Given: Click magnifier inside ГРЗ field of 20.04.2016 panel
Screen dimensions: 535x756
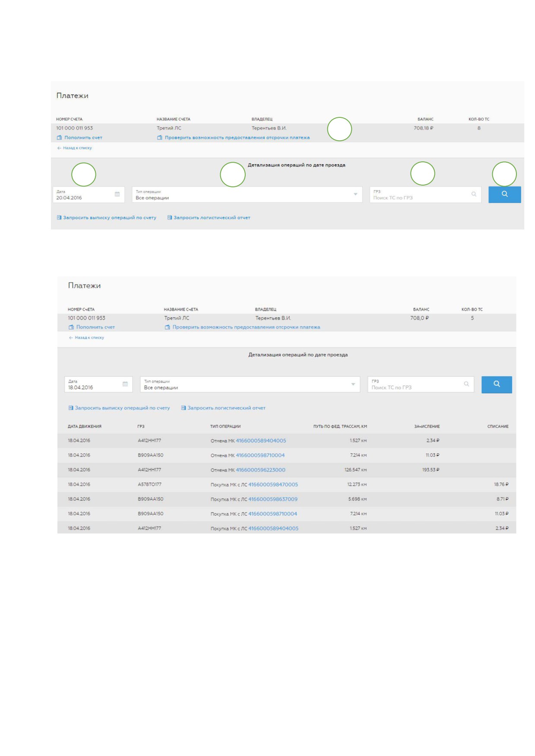Looking at the screenshot, I should [474, 194].
